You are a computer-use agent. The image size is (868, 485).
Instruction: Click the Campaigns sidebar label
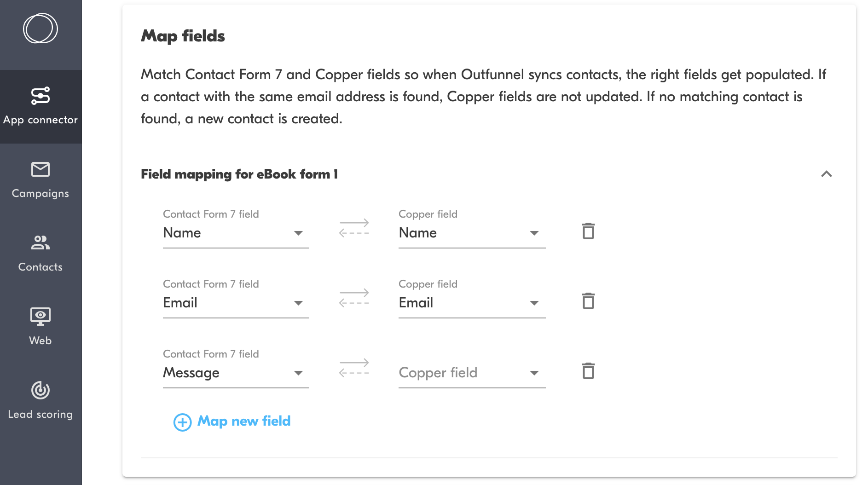[x=41, y=193]
